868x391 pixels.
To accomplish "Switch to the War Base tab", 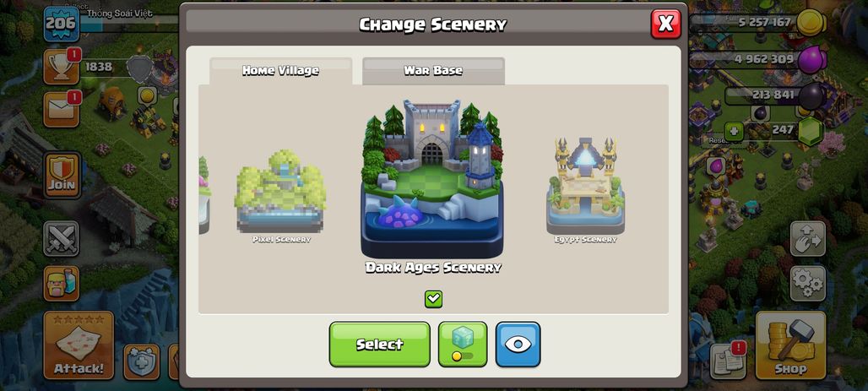I will coord(433,71).
